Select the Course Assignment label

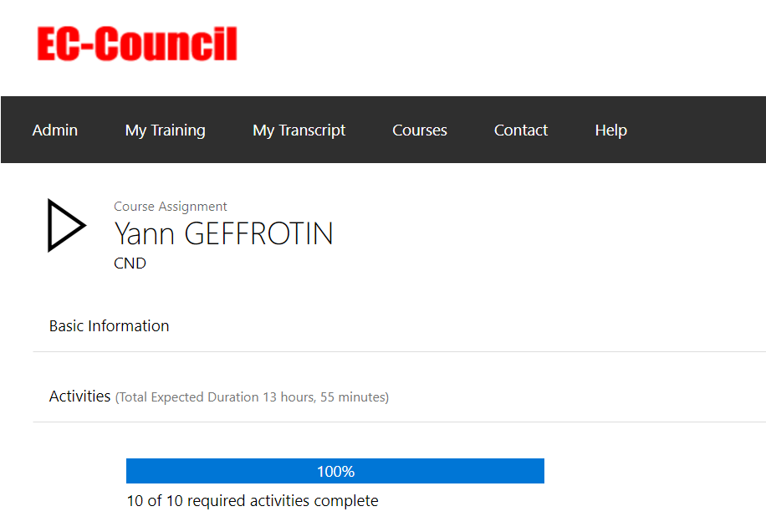[x=171, y=207]
